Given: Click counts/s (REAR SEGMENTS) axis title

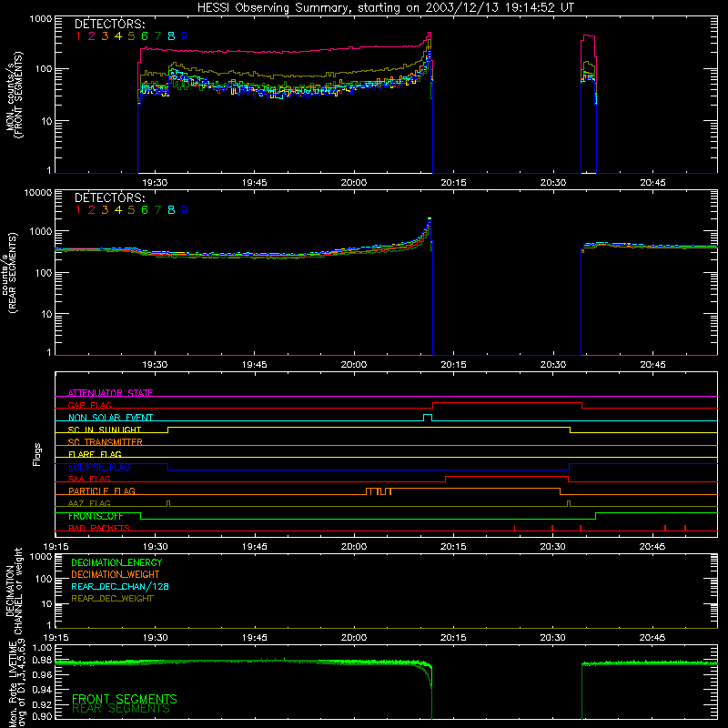Looking at the screenshot, I should click(10, 272).
